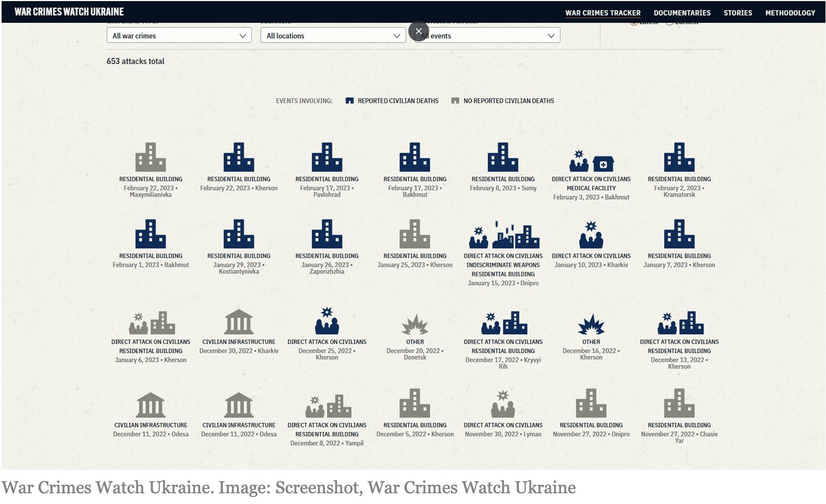Click the December 13, 2022 Kherson attack icon
The width and height of the screenshot is (826, 504).
(680, 322)
